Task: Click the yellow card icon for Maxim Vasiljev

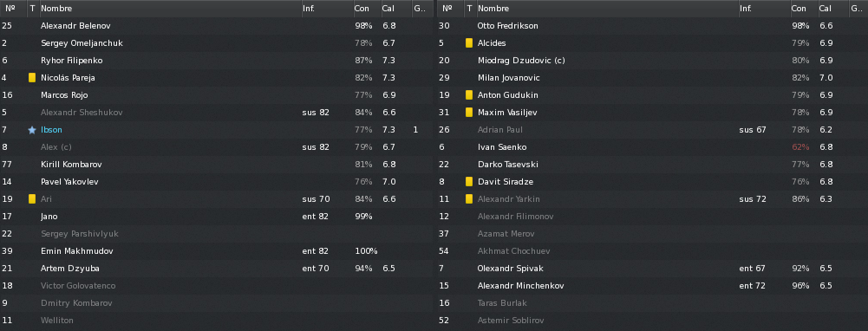Action: click(x=469, y=113)
